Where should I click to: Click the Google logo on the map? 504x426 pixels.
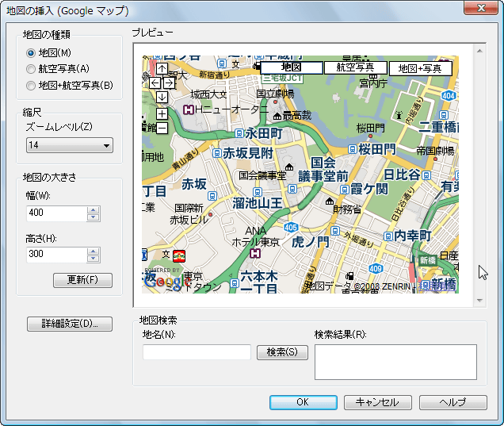[x=166, y=281]
